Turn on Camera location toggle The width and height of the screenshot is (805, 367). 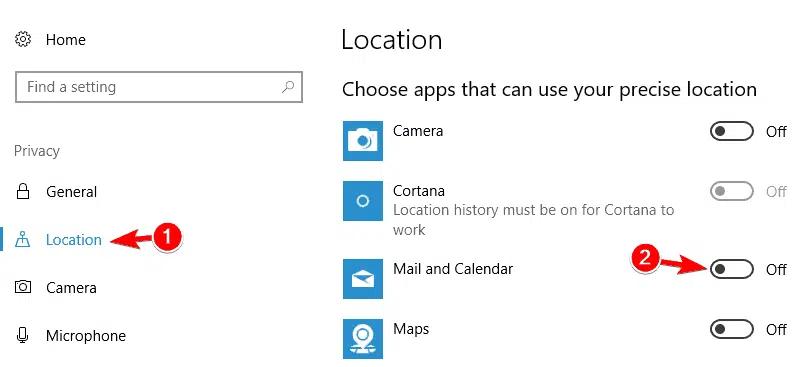coord(732,131)
